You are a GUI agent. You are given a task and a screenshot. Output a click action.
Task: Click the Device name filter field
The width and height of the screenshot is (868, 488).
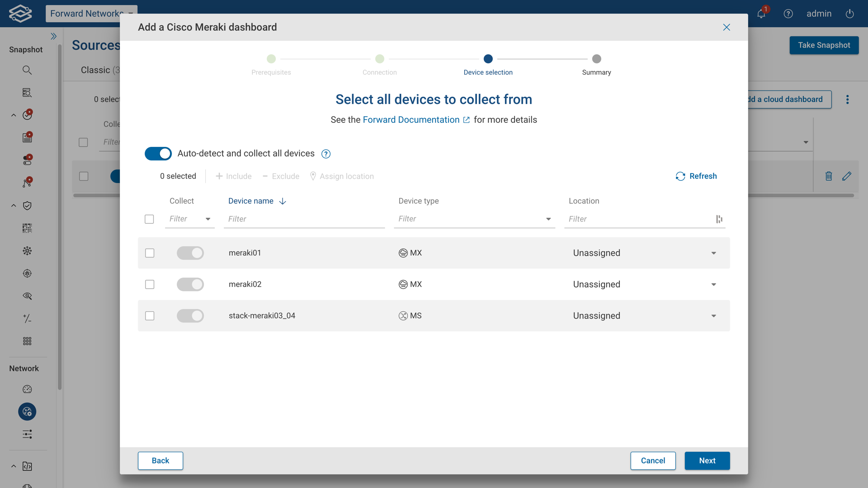point(271,219)
